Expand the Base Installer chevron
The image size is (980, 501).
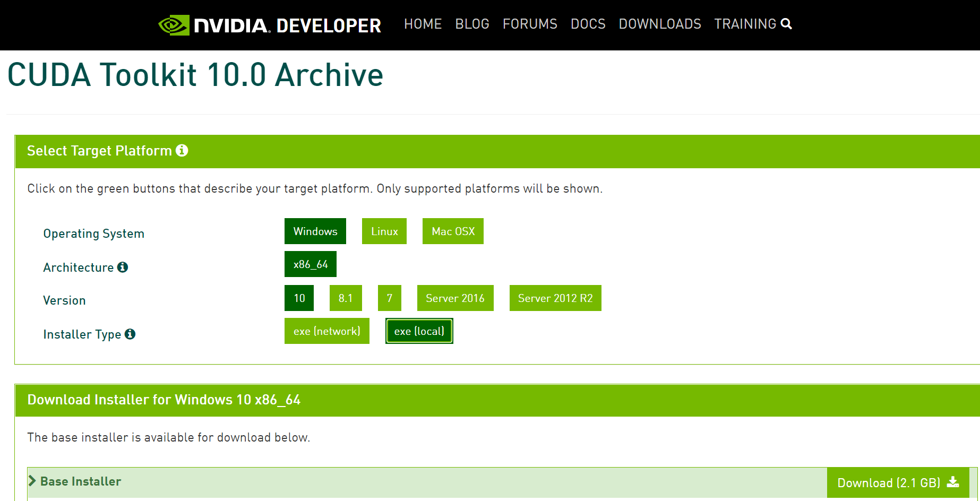click(32, 481)
